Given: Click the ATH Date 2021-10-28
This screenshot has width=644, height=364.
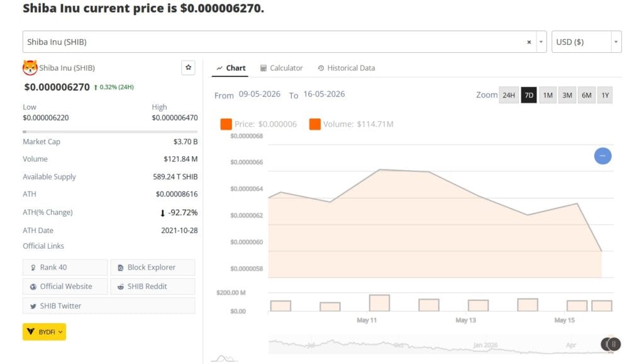Looking at the screenshot, I should 179,230.
